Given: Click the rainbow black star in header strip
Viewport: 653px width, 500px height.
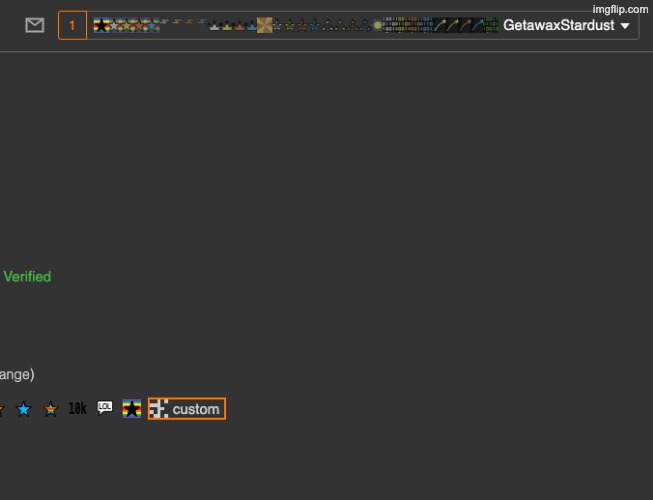Looking at the screenshot, I should pyautogui.click(x=101, y=25).
